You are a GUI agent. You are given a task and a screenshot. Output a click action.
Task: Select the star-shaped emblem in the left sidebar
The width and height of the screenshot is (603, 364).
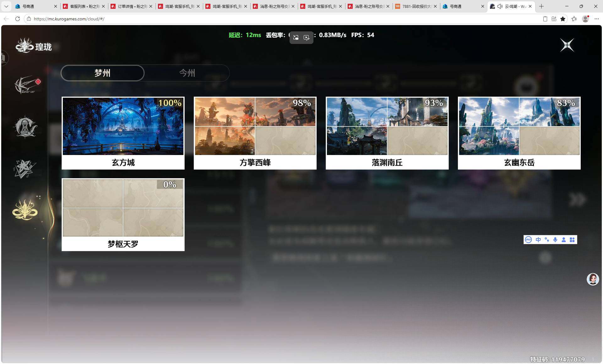click(24, 169)
